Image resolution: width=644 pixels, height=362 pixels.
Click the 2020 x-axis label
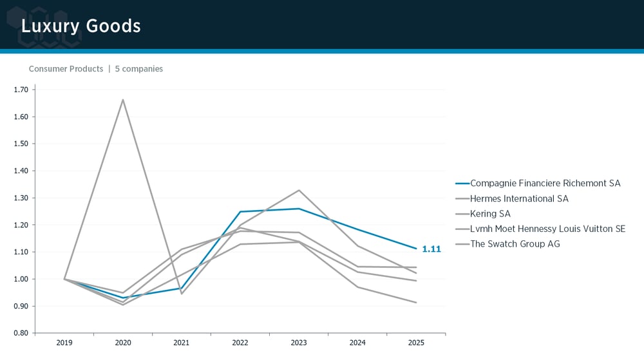tap(123, 343)
